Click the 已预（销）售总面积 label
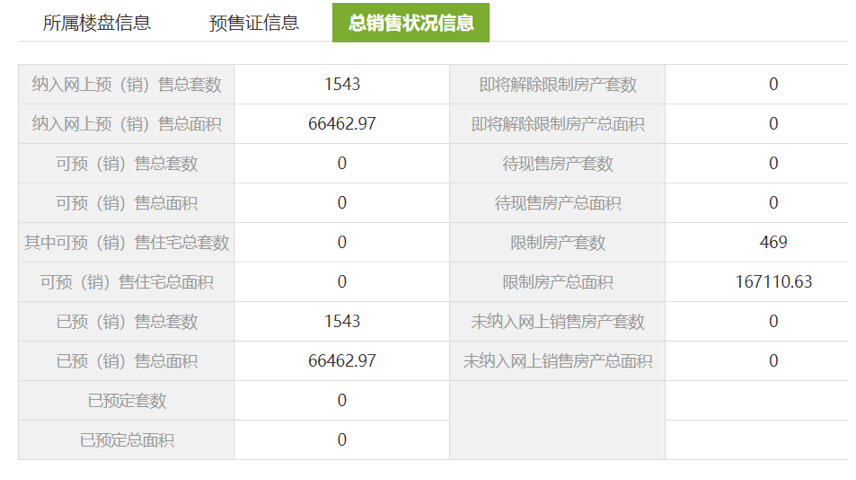 point(127,362)
